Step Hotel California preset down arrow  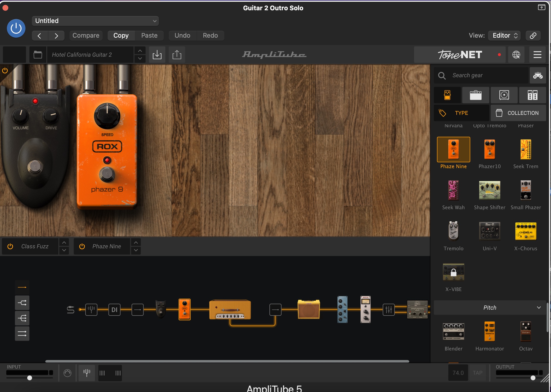[140, 59]
